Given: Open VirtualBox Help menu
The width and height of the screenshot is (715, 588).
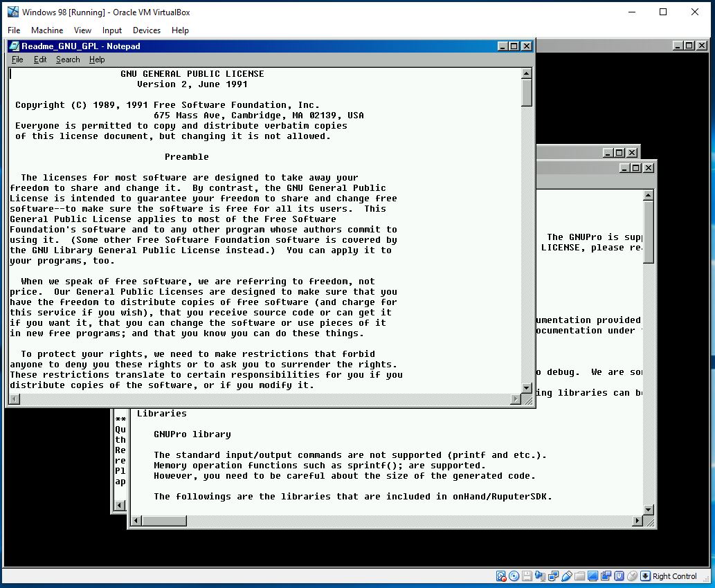Looking at the screenshot, I should [x=180, y=30].
